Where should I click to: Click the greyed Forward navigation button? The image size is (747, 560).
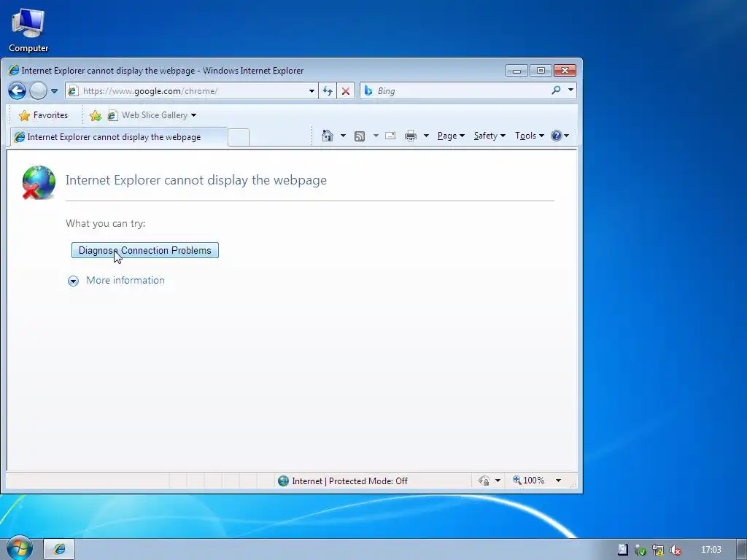[38, 90]
